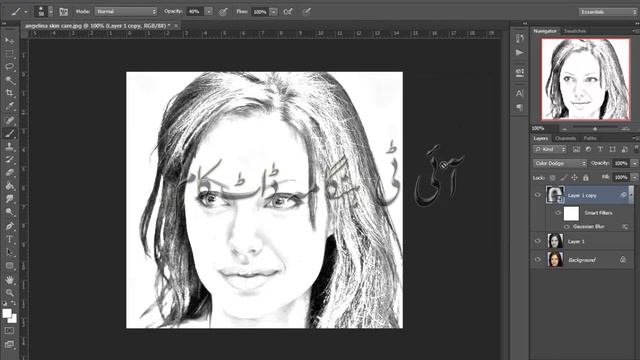Select the Clone Stamp tool
The width and height of the screenshot is (640, 360).
click(9, 147)
